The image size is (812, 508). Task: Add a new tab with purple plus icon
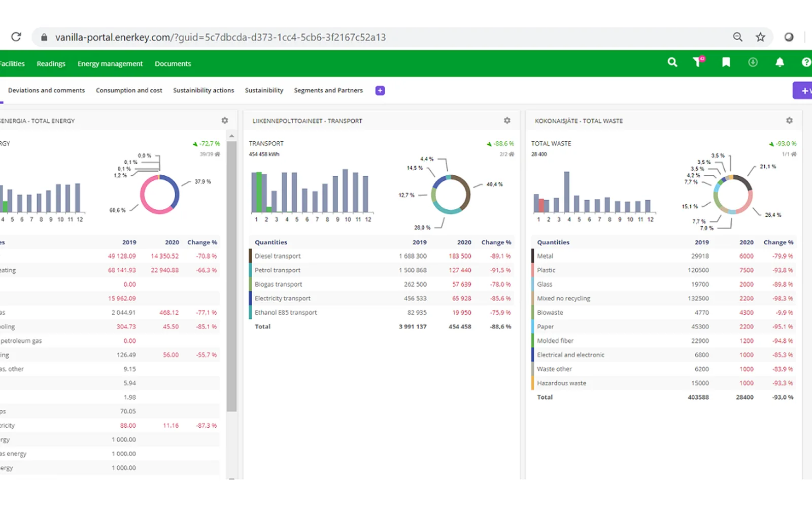(x=380, y=90)
